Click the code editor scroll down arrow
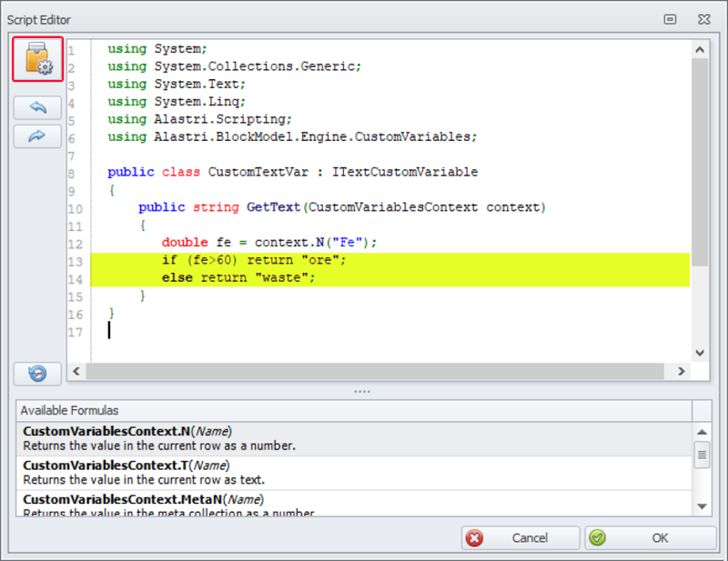Image resolution: width=728 pixels, height=561 pixels. pos(700,353)
